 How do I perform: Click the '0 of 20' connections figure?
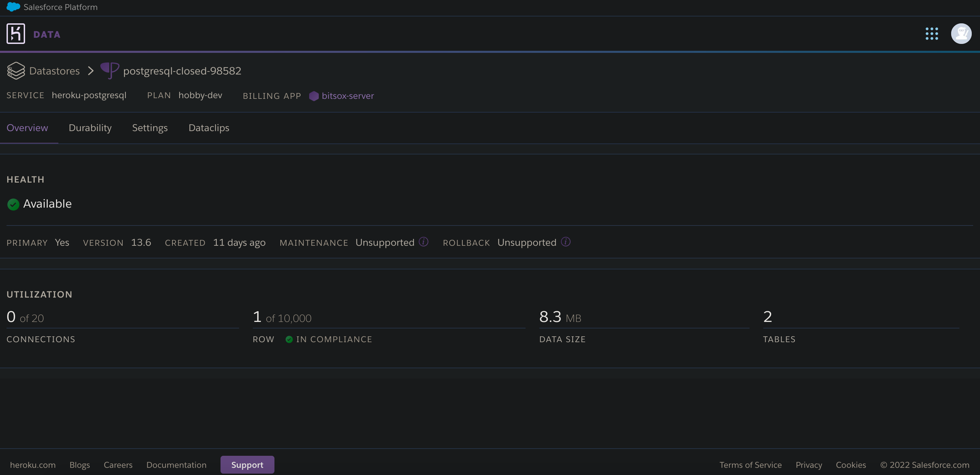(x=25, y=317)
